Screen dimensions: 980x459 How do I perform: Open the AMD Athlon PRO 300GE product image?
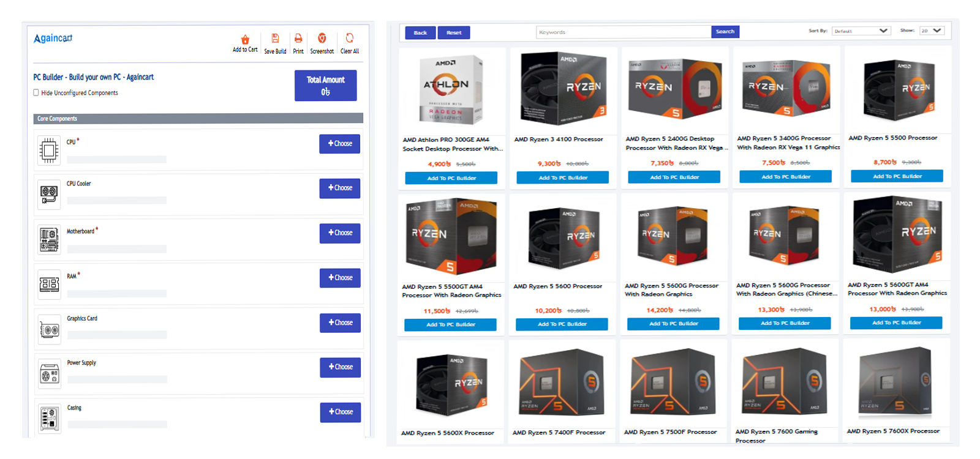pos(452,90)
